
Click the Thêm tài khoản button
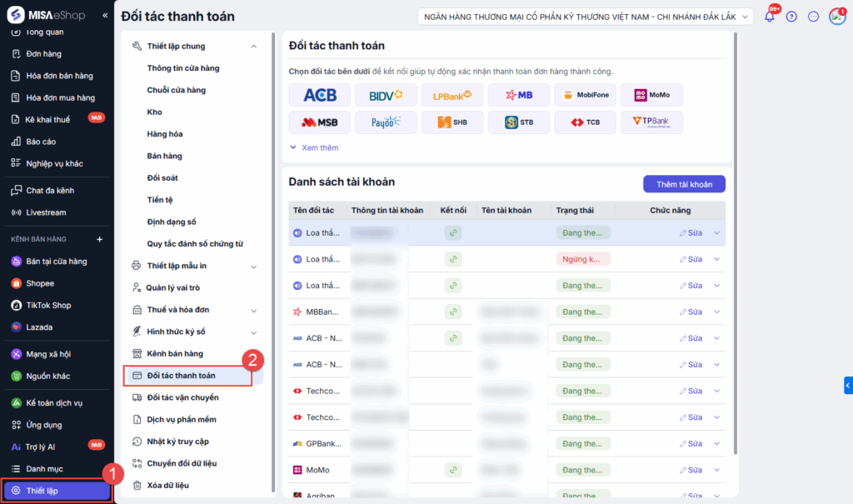click(683, 183)
